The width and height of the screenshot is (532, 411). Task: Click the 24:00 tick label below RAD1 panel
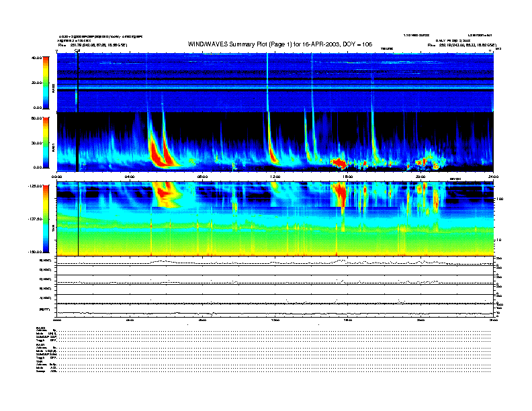tap(493, 177)
